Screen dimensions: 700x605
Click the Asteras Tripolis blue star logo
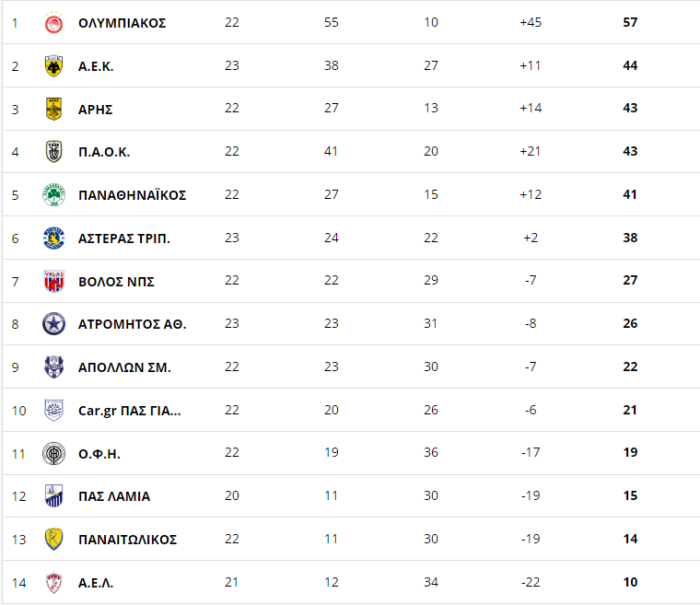coord(53,238)
